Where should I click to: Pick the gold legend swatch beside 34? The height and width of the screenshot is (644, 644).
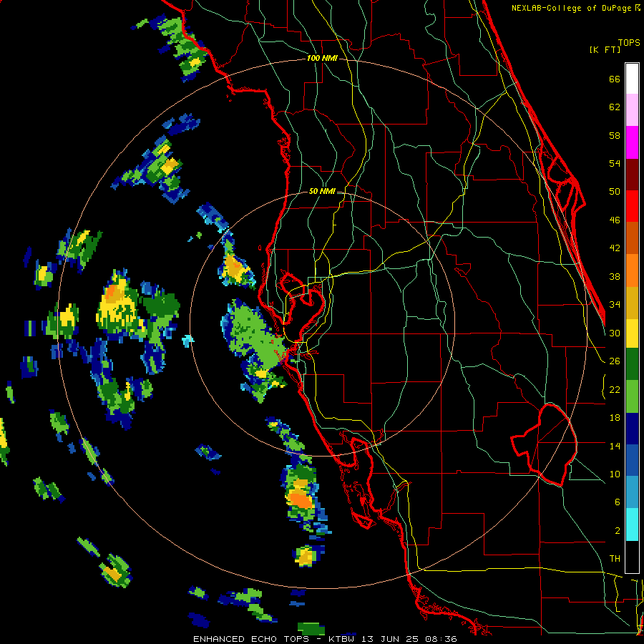click(x=632, y=303)
